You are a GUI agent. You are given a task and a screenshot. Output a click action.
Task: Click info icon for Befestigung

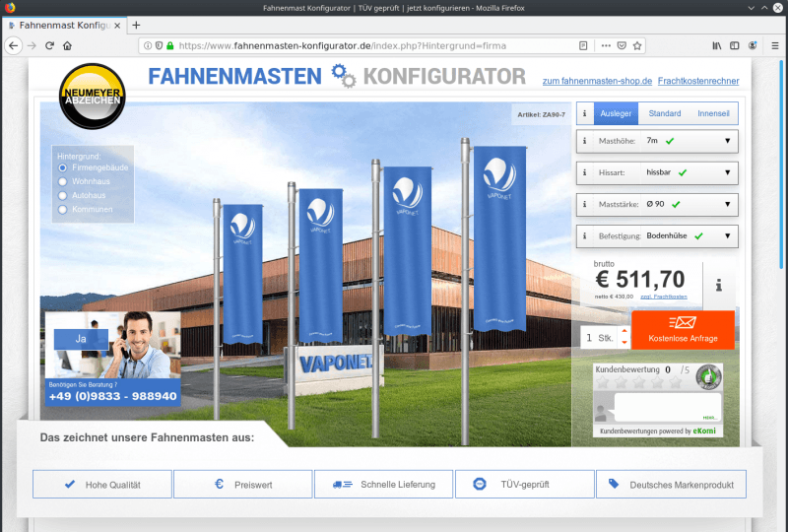pyautogui.click(x=584, y=235)
